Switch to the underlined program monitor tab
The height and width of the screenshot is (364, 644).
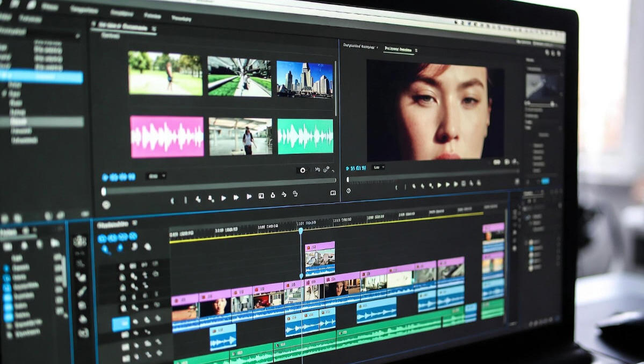tap(398, 49)
